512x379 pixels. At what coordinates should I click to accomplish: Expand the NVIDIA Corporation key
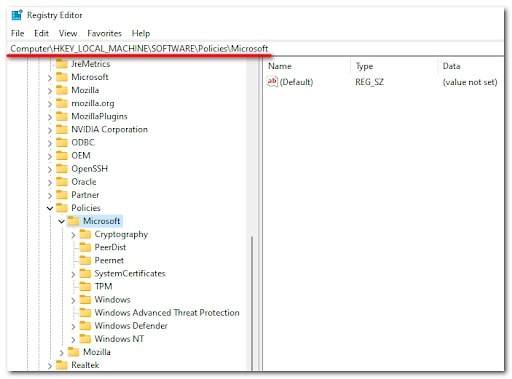point(50,130)
